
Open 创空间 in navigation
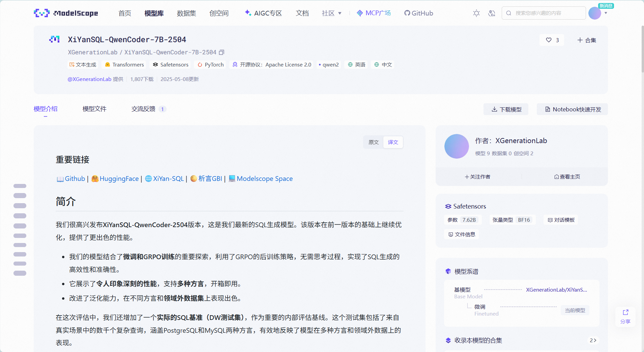click(x=219, y=13)
